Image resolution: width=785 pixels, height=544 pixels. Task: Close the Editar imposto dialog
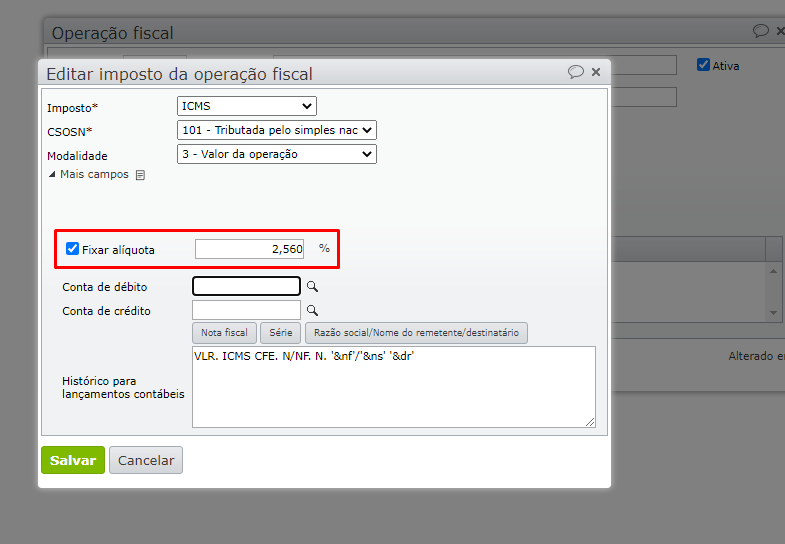click(x=596, y=72)
